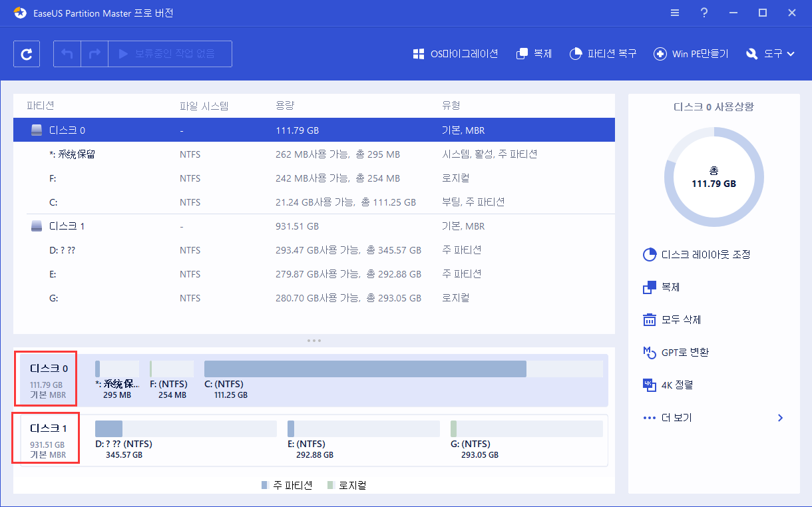This screenshot has width=812, height=507.
Task: Click the help question mark menu
Action: [704, 13]
